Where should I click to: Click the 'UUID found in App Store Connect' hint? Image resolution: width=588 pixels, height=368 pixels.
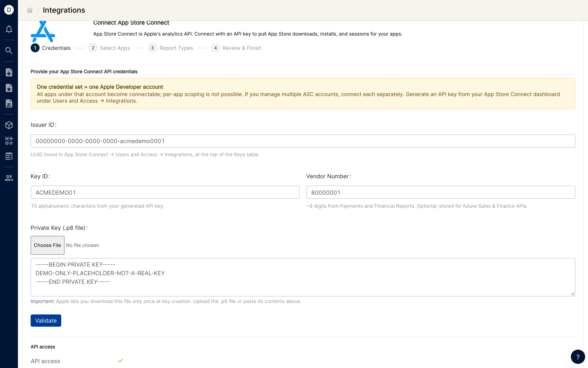point(145,155)
